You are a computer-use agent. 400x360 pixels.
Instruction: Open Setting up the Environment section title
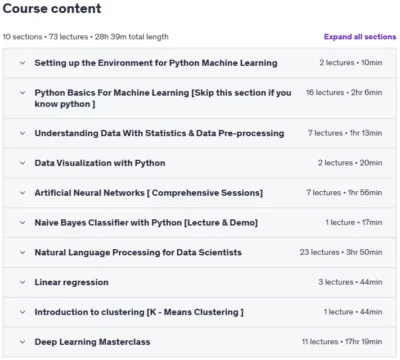coord(156,63)
